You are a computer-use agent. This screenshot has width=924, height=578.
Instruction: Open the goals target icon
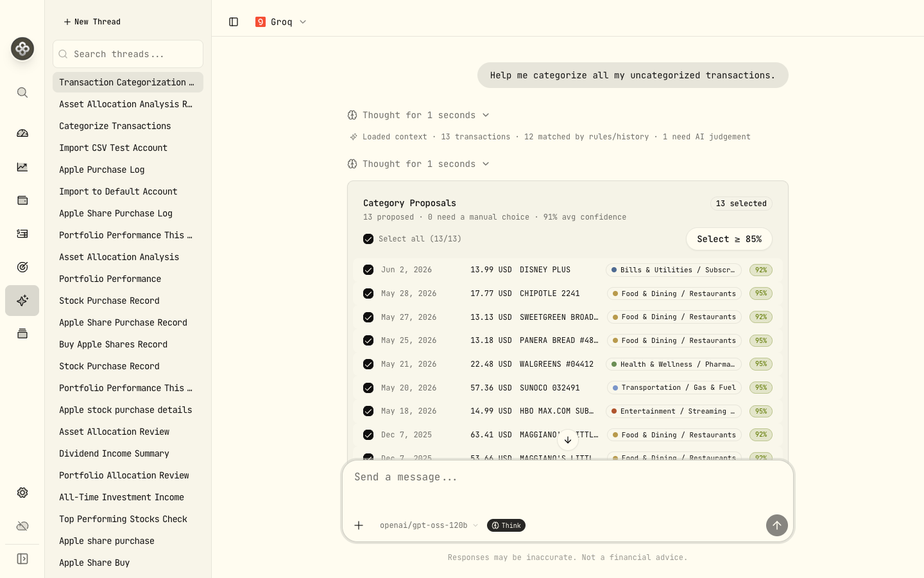click(22, 267)
